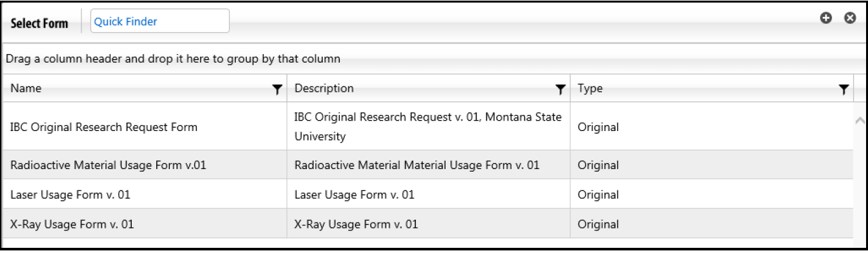Click the Laser Usage Form description cell

click(428, 195)
